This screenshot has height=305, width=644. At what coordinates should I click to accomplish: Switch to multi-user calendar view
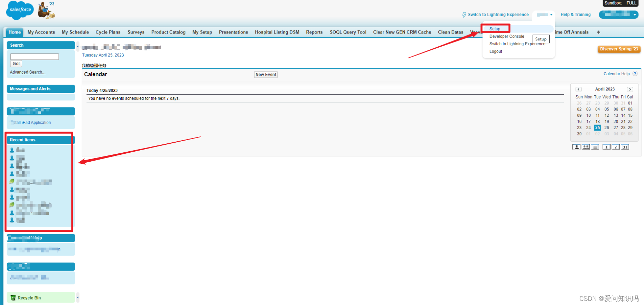point(586,147)
